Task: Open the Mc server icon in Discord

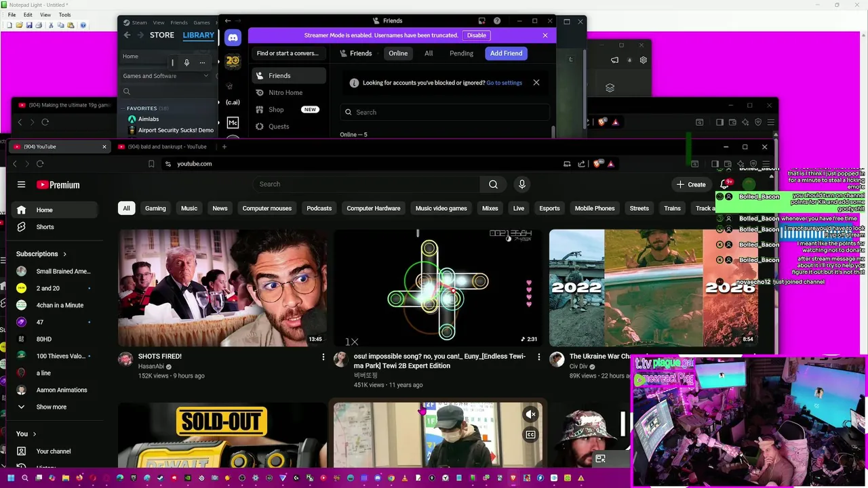Action: [x=233, y=123]
